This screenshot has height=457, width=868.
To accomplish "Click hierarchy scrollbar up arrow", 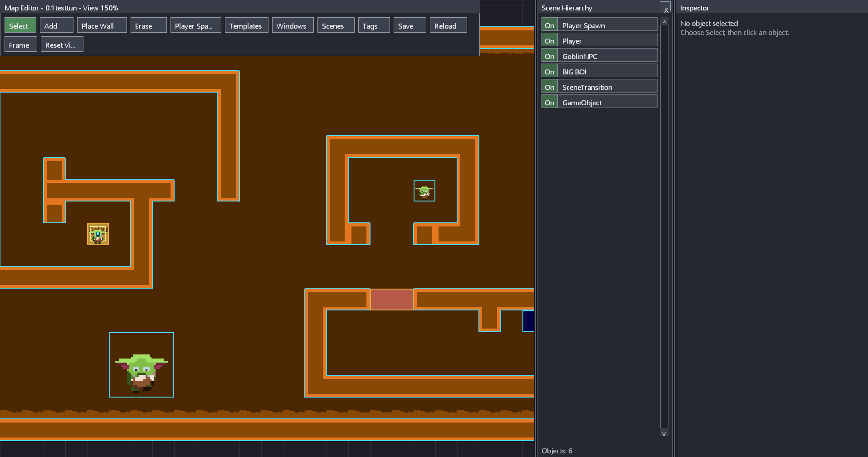I will (x=664, y=22).
